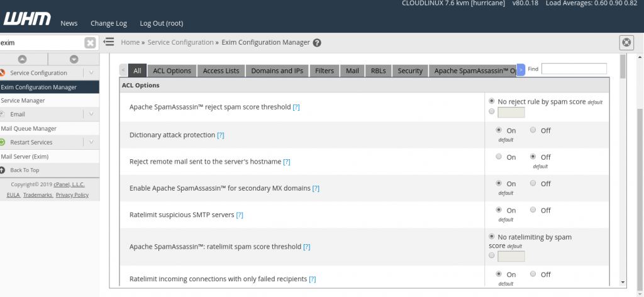
Task: Select custom reject spam score radio
Action: (x=492, y=111)
